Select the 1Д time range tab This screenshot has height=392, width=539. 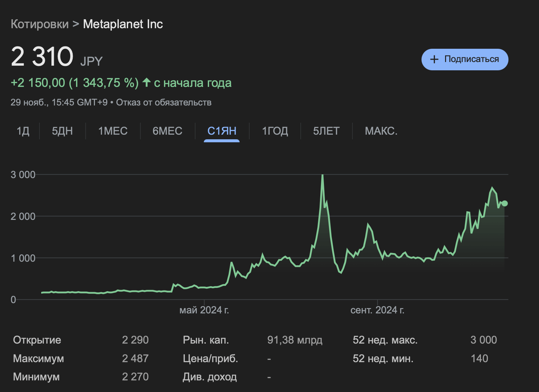(23, 131)
